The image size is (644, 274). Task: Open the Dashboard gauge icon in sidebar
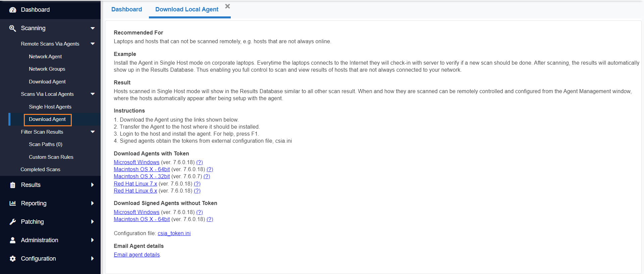(x=12, y=10)
